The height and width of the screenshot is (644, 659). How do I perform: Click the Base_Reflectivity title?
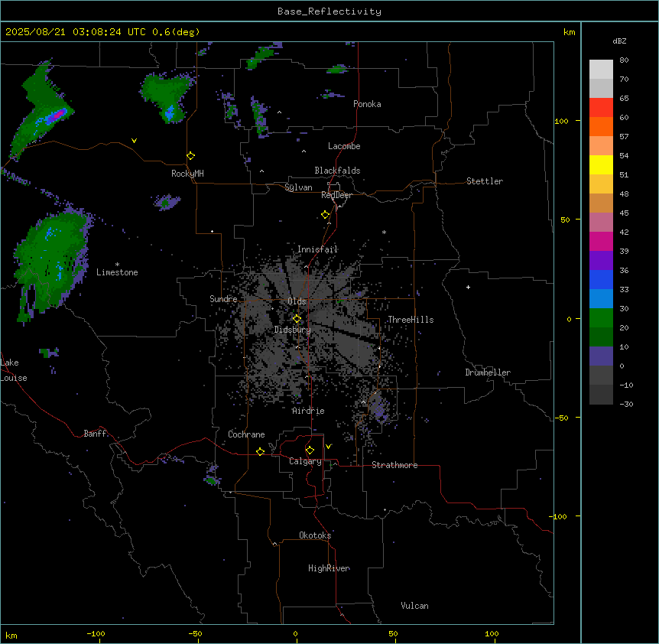(329, 11)
